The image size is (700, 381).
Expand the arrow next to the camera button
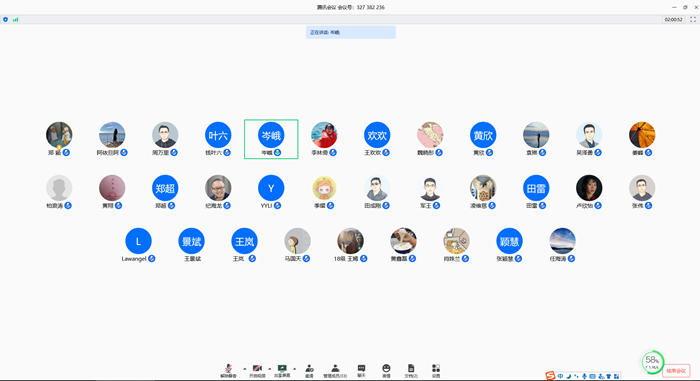(269, 368)
